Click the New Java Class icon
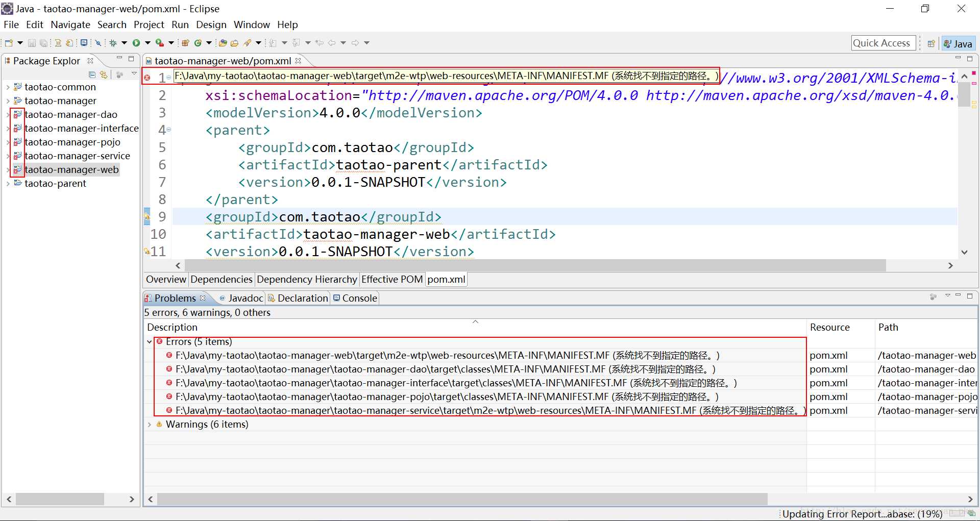Viewport: 980px width, 521px height. coord(198,43)
